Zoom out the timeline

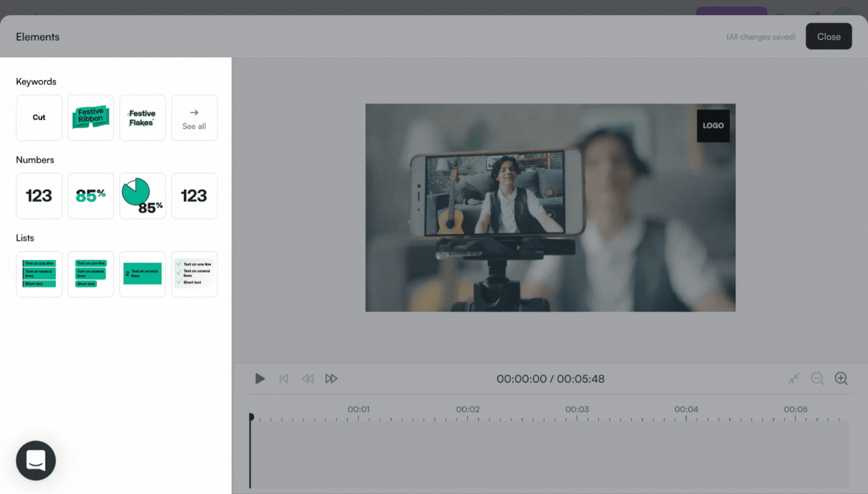[817, 378]
